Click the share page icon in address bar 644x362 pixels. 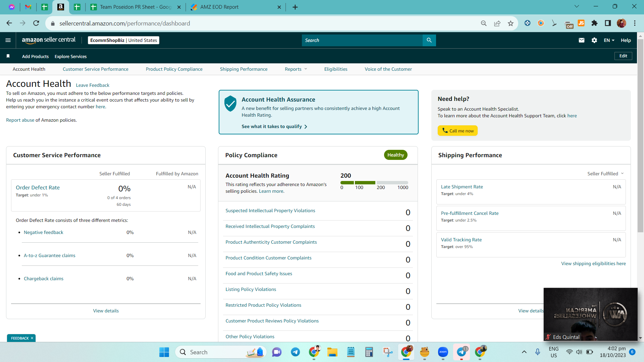(x=497, y=23)
